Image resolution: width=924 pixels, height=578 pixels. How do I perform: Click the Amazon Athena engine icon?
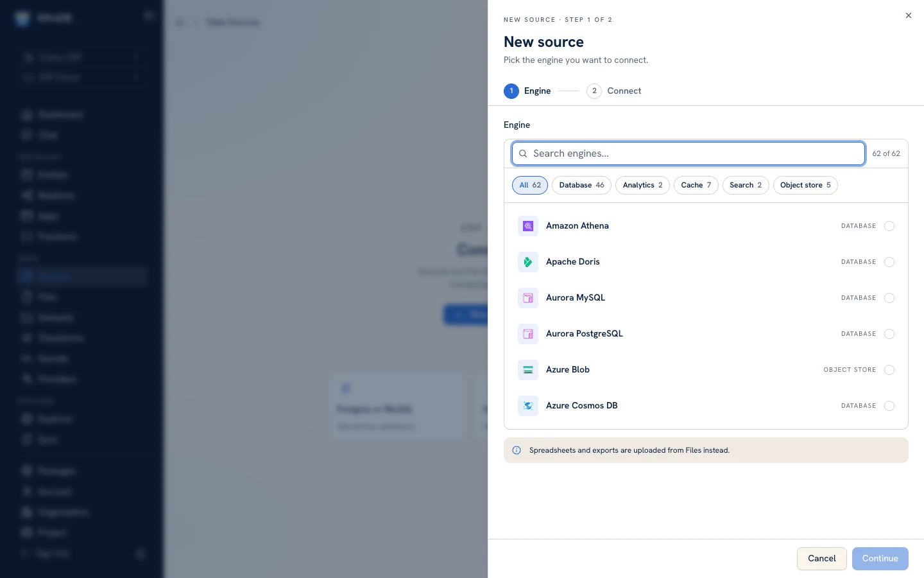pyautogui.click(x=528, y=226)
